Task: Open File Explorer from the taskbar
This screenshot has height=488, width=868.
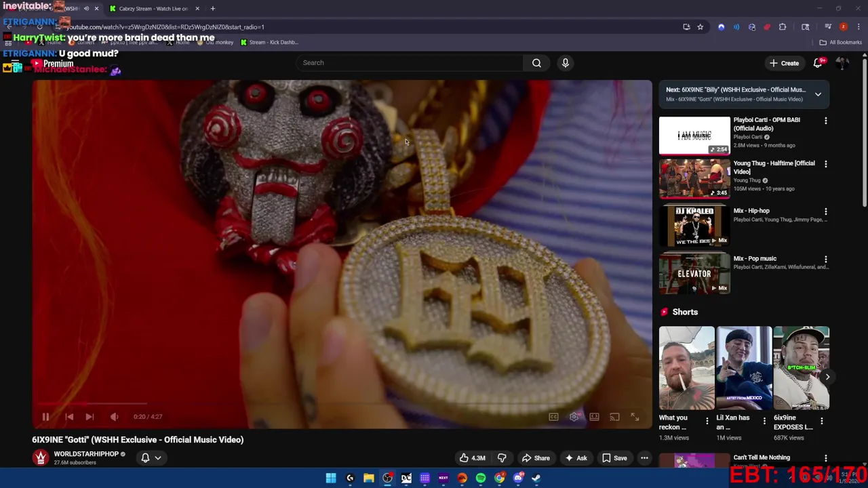Action: pyautogui.click(x=369, y=478)
